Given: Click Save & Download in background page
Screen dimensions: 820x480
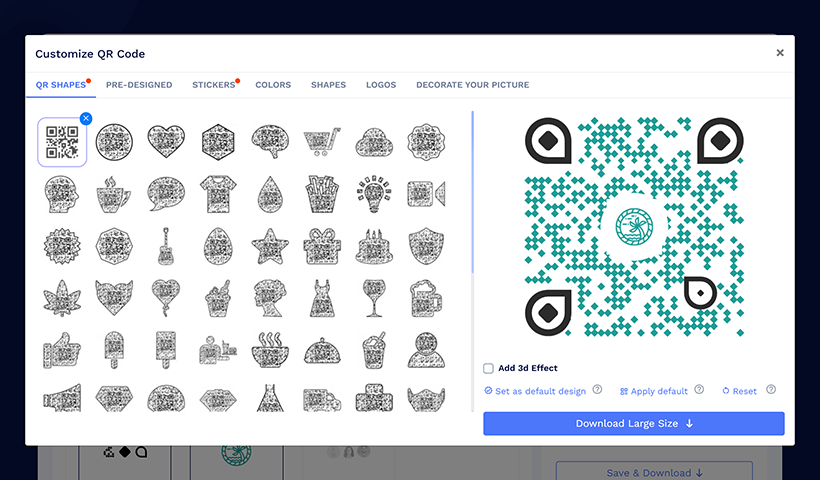Looking at the screenshot, I should tap(654, 472).
